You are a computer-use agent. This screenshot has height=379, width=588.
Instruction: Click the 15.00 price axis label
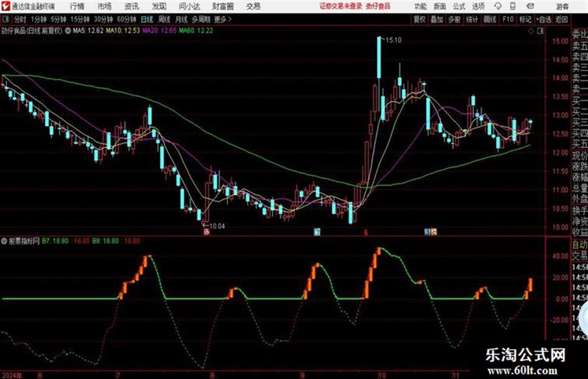tap(560, 41)
